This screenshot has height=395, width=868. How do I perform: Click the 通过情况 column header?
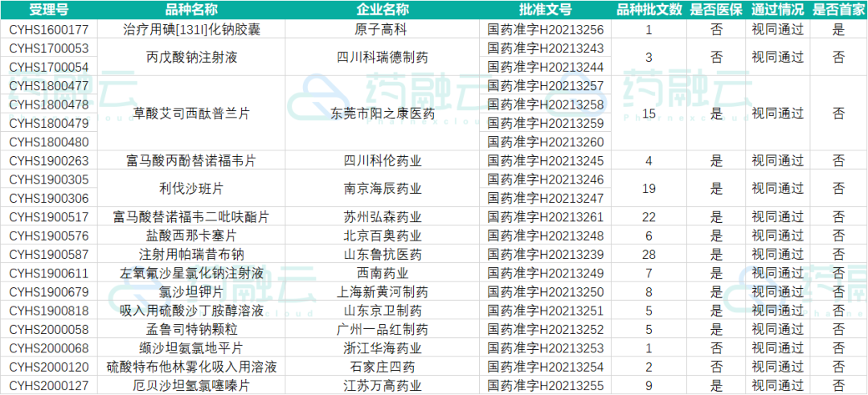click(777, 10)
